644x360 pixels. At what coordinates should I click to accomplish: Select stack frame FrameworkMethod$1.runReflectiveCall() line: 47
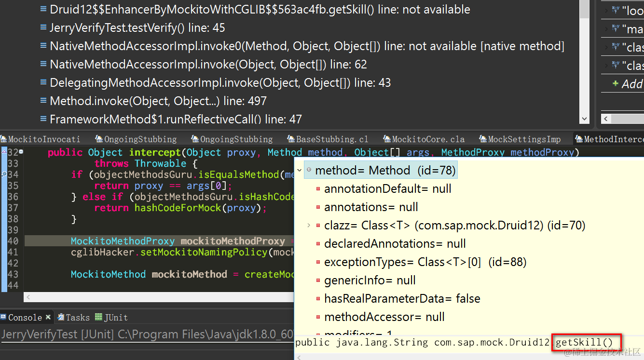point(176,120)
